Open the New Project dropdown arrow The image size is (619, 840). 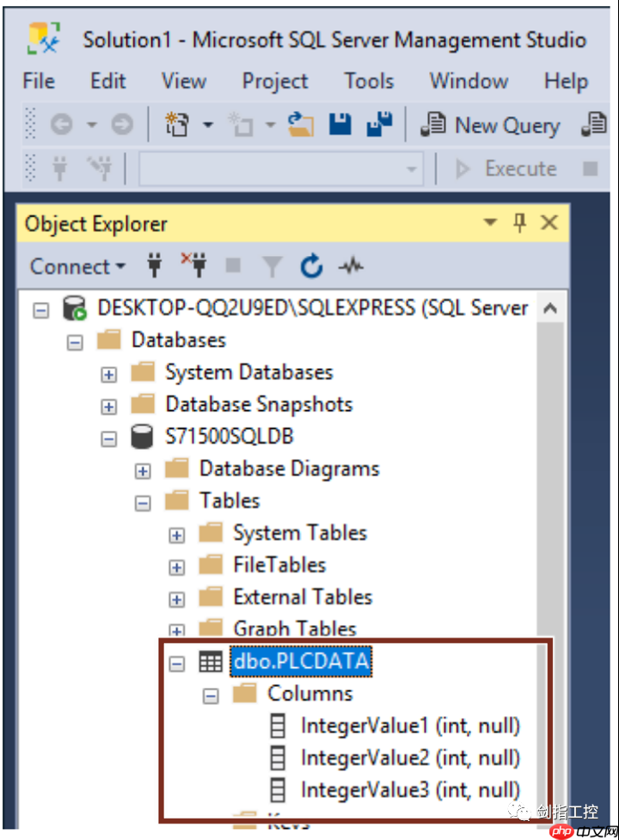coord(208,126)
